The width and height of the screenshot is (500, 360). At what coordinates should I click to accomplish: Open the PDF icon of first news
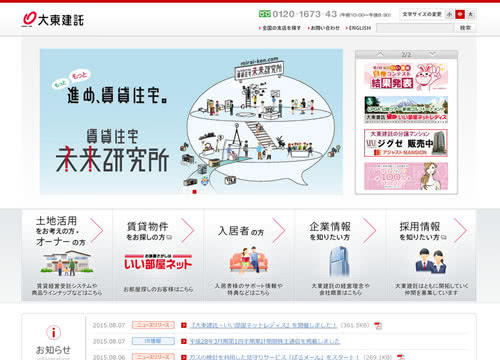[377, 325]
